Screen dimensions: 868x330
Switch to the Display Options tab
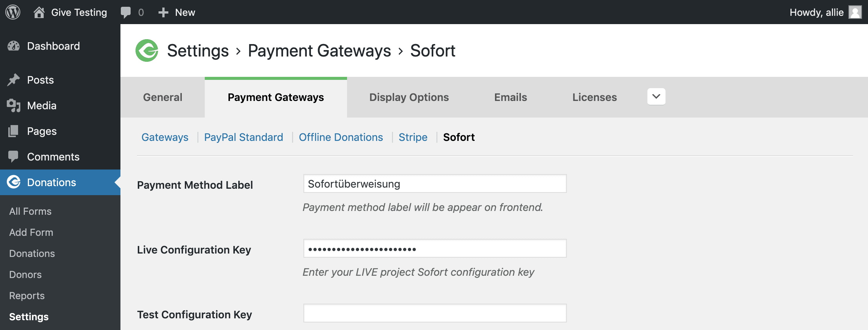click(409, 97)
